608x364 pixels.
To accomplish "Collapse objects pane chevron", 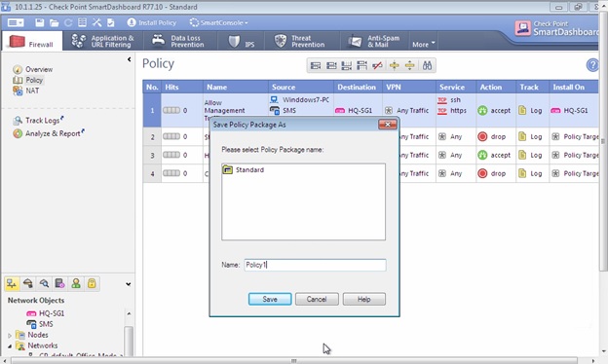I will coord(129,284).
